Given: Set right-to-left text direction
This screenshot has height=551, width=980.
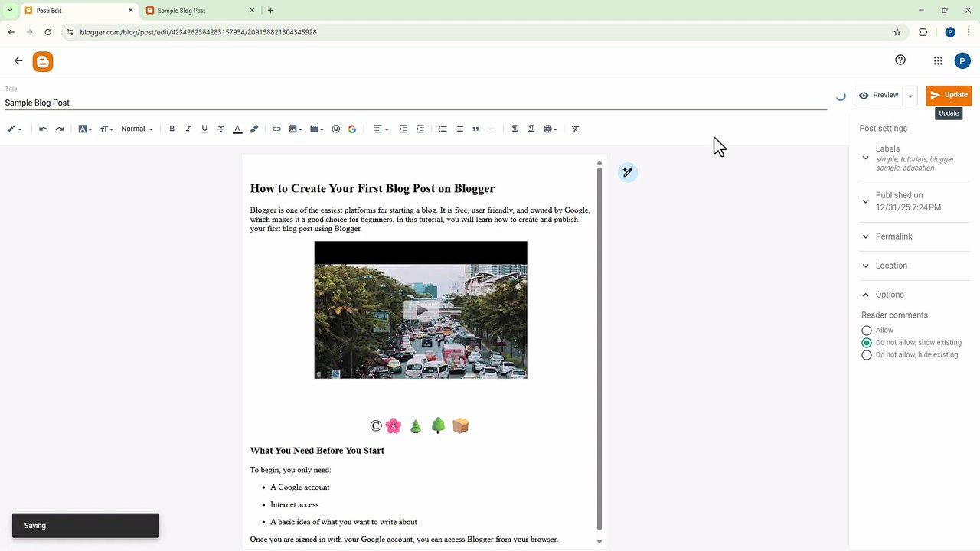Looking at the screenshot, I should 531,129.
